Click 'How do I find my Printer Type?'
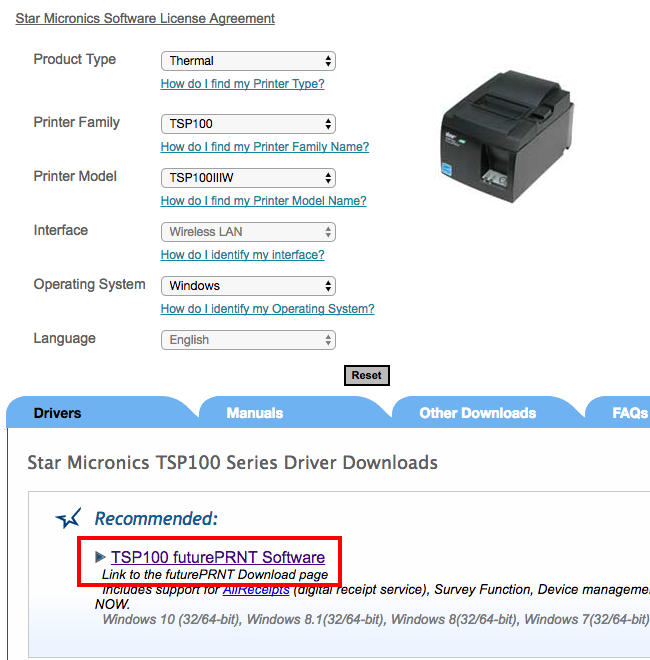The height and width of the screenshot is (660, 650). (x=242, y=84)
